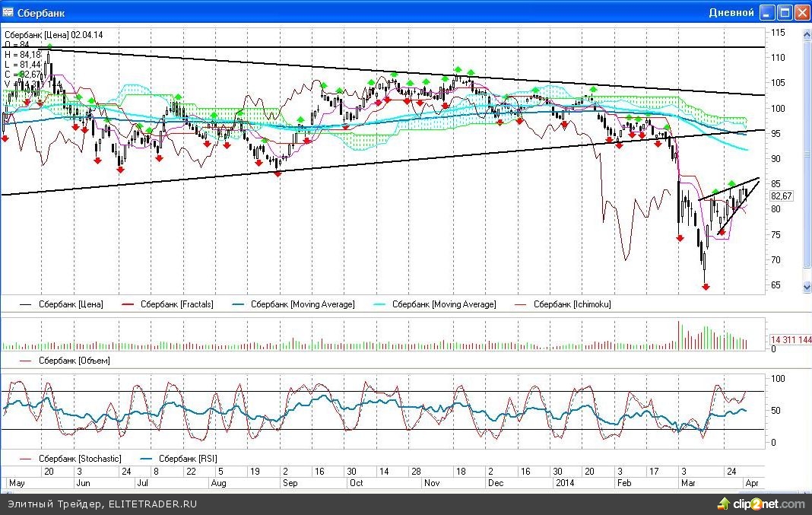This screenshot has width=812, height=515.
Task: Click the volume value 14 311 144
Action: 791,340
